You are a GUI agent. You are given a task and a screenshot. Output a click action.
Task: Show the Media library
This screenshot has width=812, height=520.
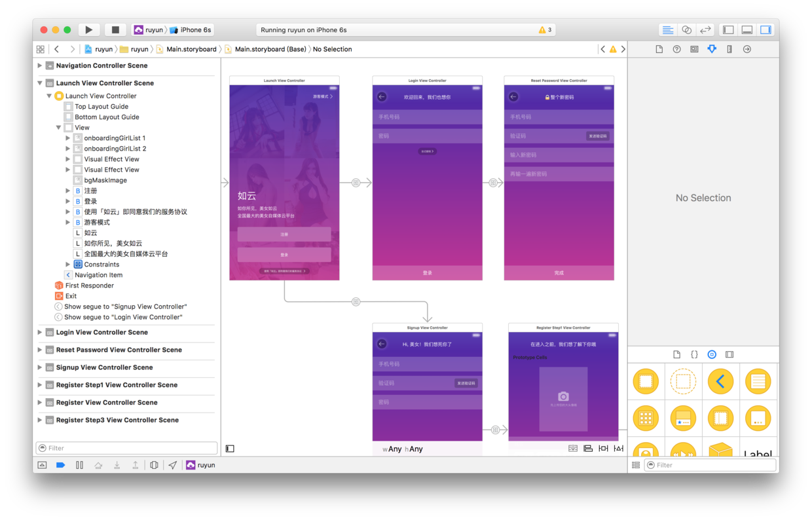(729, 354)
